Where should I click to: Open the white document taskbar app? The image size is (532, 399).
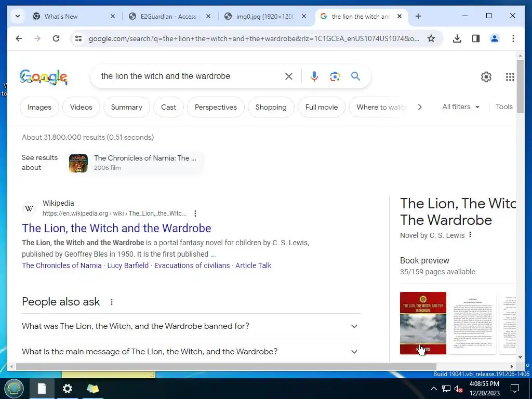pos(42,389)
